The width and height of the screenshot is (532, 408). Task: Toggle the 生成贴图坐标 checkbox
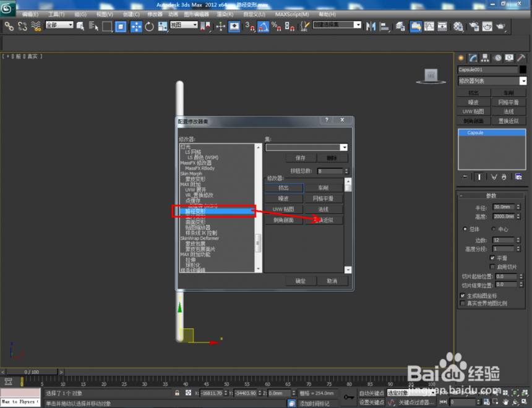[x=463, y=295]
